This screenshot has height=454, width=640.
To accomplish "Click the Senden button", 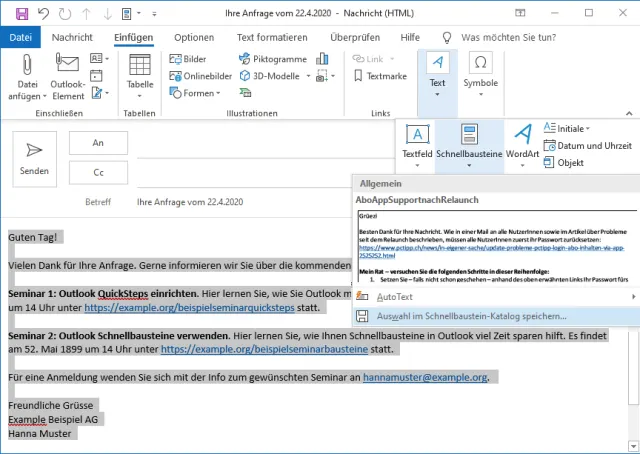I will click(35, 157).
